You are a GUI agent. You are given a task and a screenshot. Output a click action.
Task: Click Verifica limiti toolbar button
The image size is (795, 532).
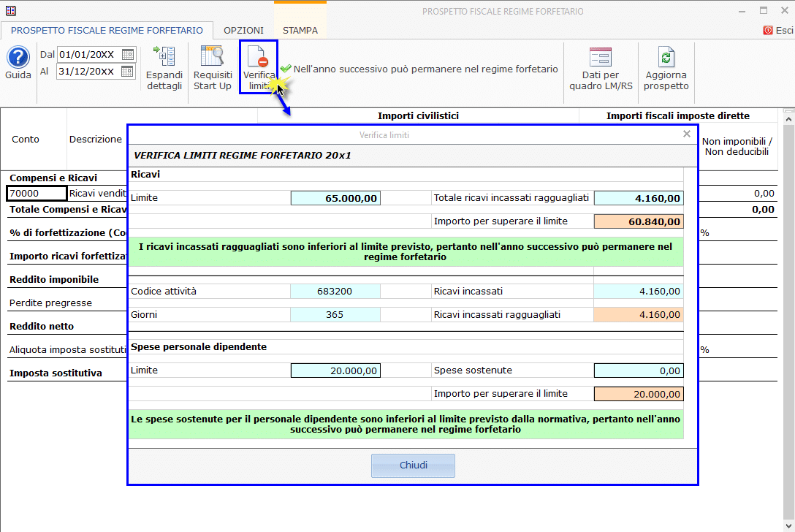(x=259, y=67)
